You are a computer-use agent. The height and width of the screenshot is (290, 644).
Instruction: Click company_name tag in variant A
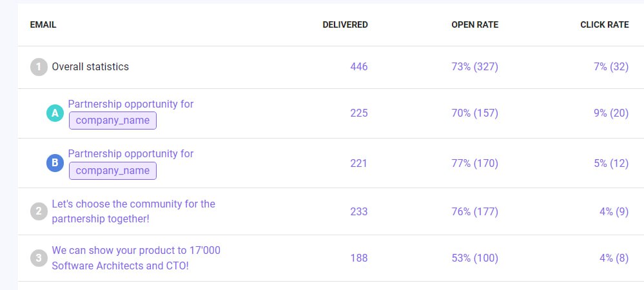[113, 121]
